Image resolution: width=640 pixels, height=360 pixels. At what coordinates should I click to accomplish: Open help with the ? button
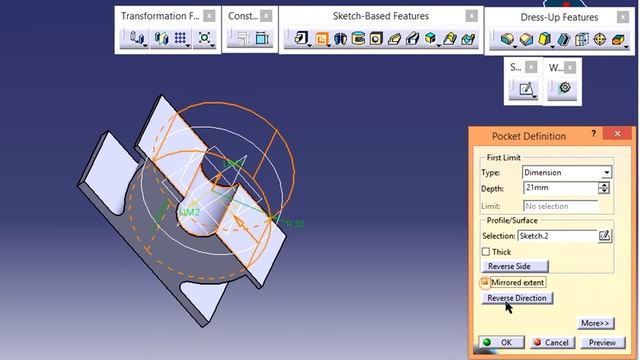tap(593, 133)
